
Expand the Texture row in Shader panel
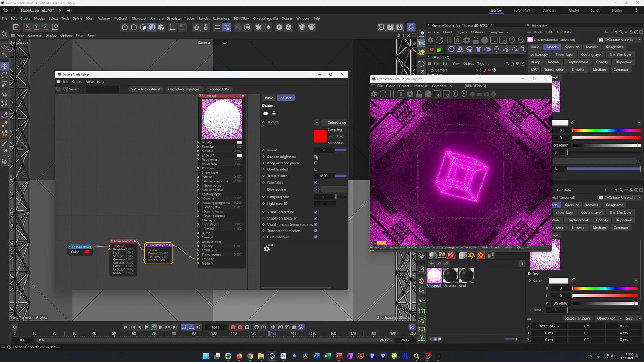click(263, 122)
